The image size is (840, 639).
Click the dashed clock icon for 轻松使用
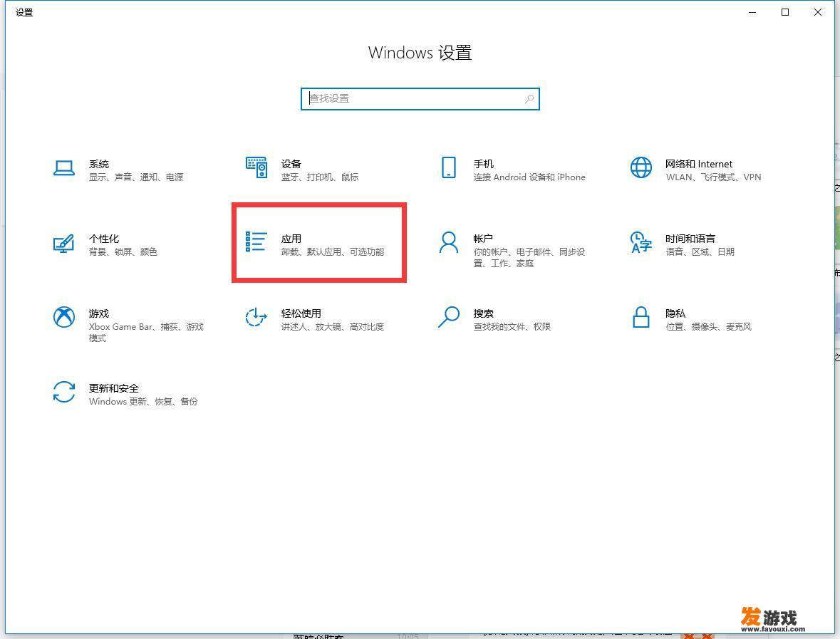click(256, 317)
